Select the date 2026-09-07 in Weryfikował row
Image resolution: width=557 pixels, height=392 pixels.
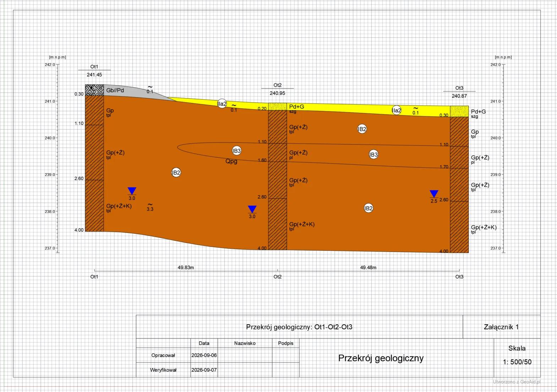click(204, 370)
